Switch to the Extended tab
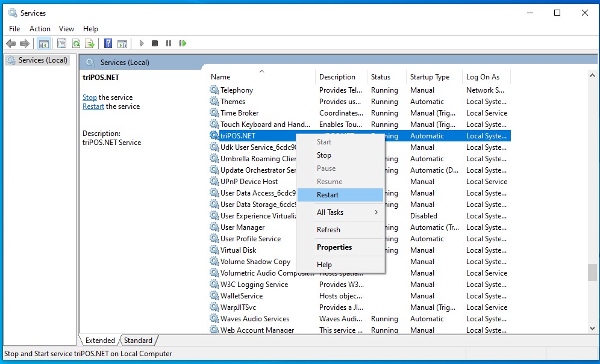Viewport: 600px width, 364px height. 100,341
